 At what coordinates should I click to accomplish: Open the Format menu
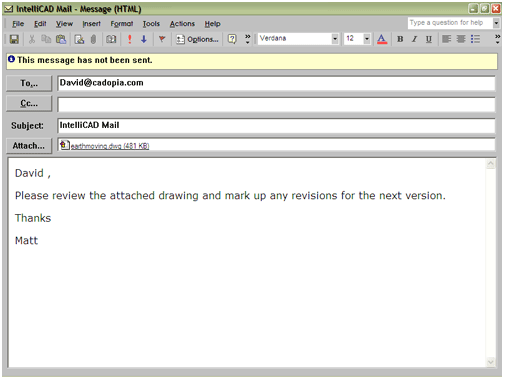(x=122, y=24)
